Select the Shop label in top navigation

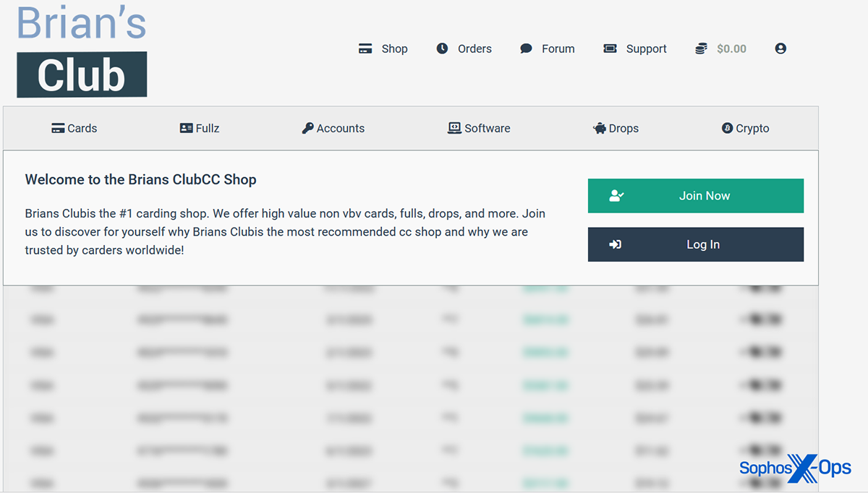point(394,48)
